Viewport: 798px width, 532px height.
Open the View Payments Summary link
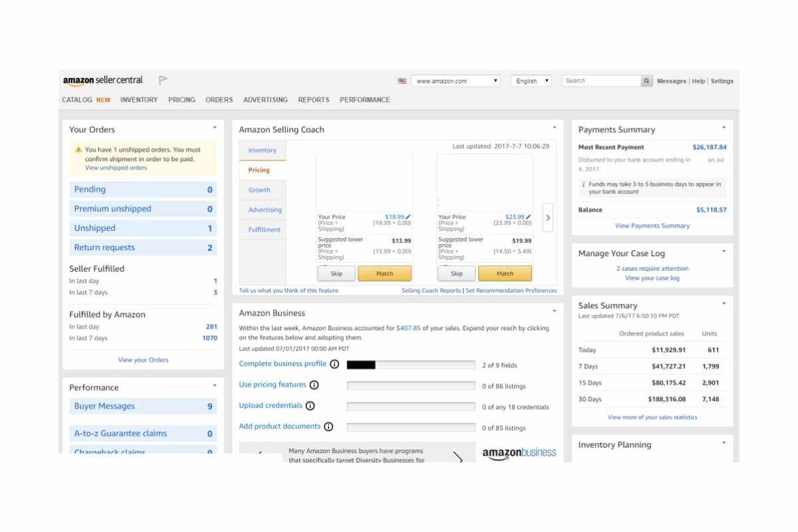(652, 226)
